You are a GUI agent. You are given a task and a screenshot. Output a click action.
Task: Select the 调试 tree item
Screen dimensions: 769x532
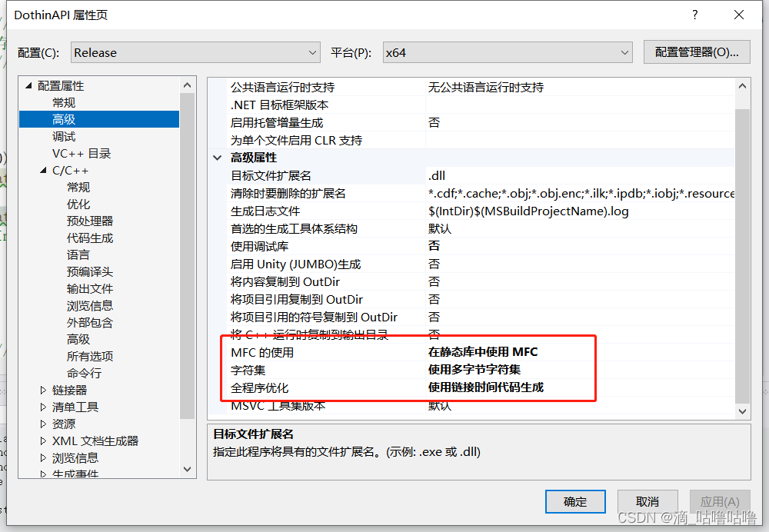64,136
